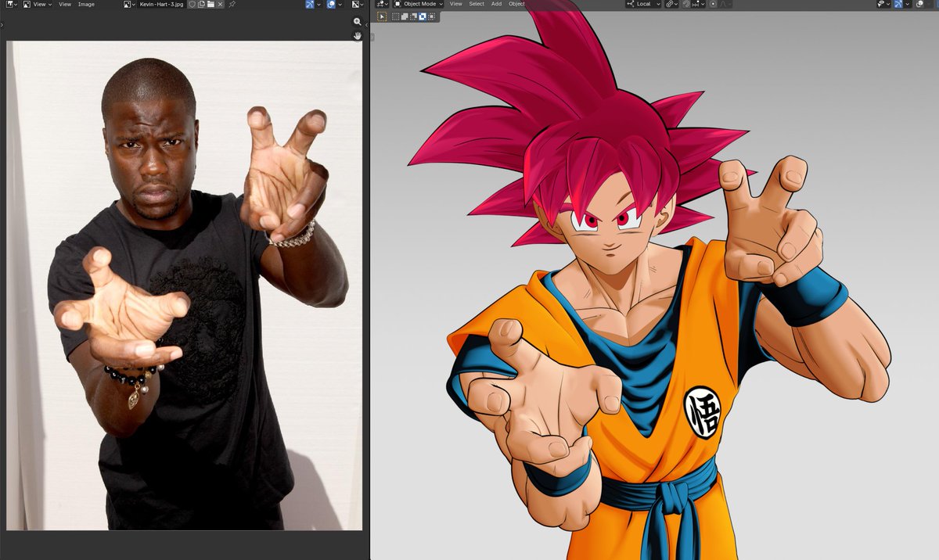
Task: Open the Image Editor's editor type selector
Action: point(12,4)
